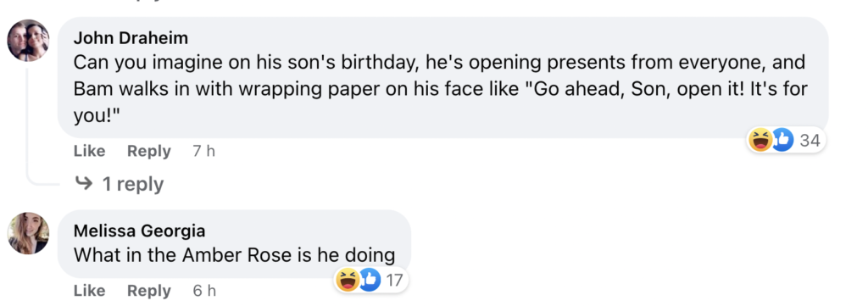The image size is (868, 306).
Task: Reply to John Draheim's comment
Action: (149, 151)
